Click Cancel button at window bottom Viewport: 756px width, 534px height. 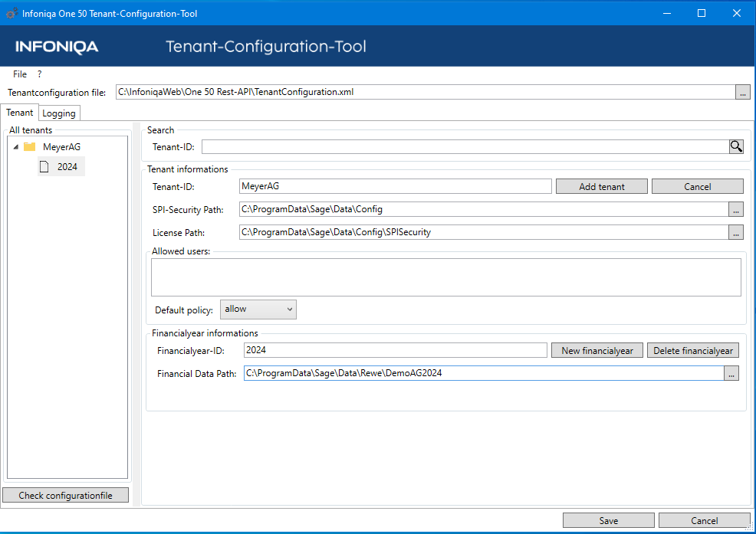(x=704, y=520)
